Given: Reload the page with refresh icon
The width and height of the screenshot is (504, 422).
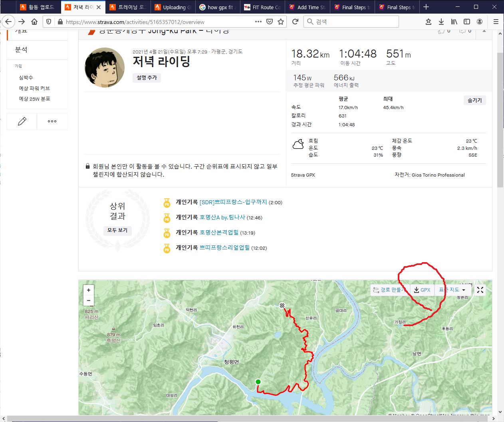Looking at the screenshot, I should (295, 22).
